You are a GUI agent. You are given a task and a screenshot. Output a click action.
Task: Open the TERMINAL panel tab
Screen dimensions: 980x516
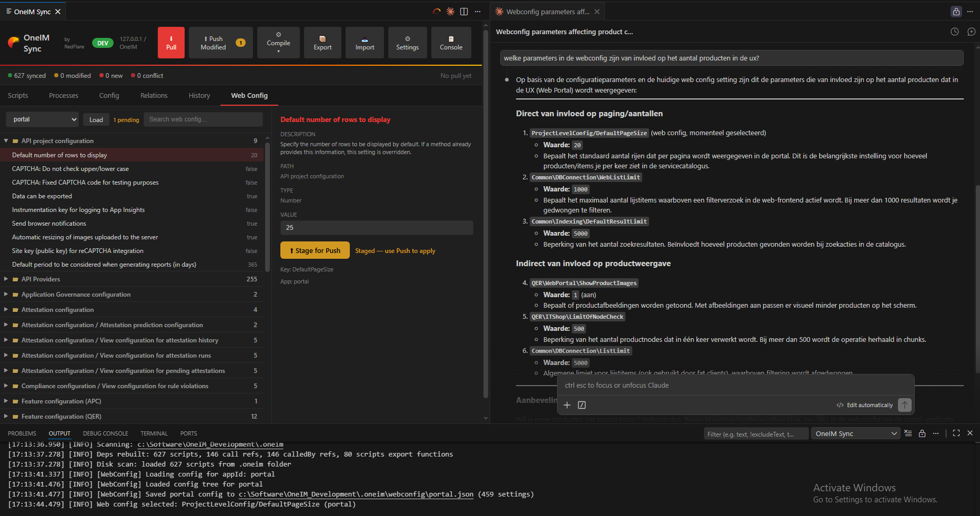[x=154, y=434]
